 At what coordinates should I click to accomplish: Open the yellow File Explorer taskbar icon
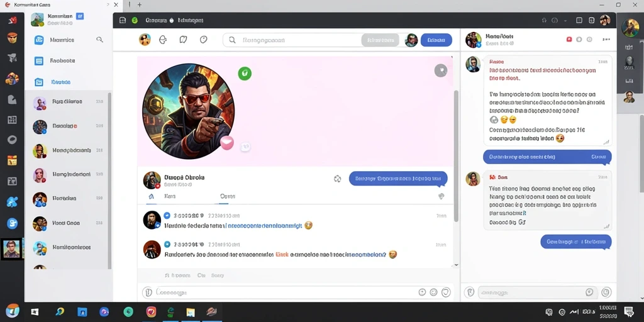click(x=190, y=312)
